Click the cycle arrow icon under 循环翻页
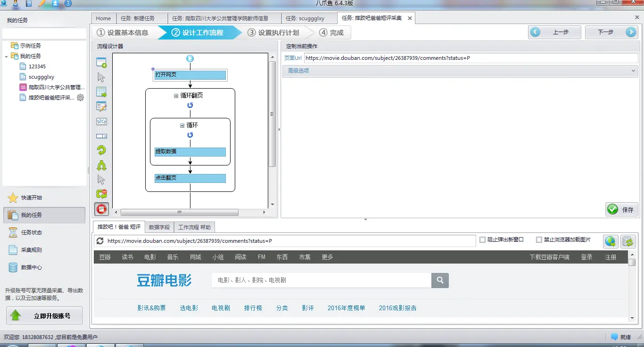The width and height of the screenshot is (644, 347). click(190, 105)
